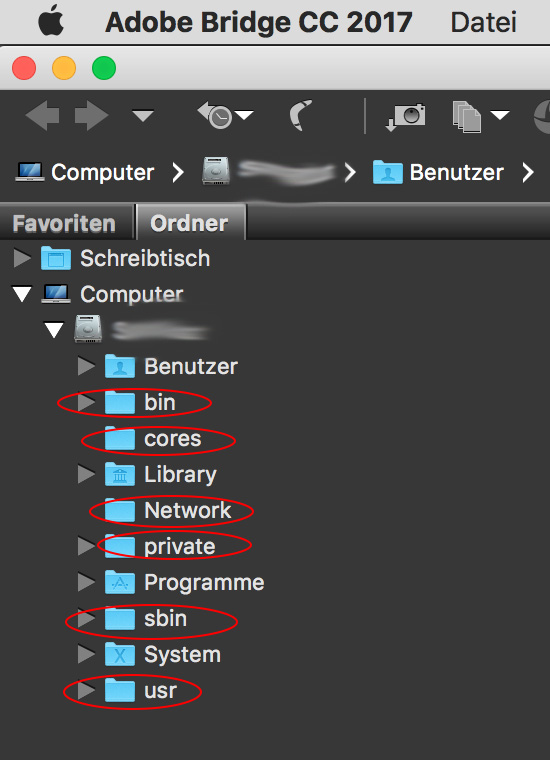The height and width of the screenshot is (760, 550).
Task: Collapse the Computer tree node
Action: coord(22,294)
